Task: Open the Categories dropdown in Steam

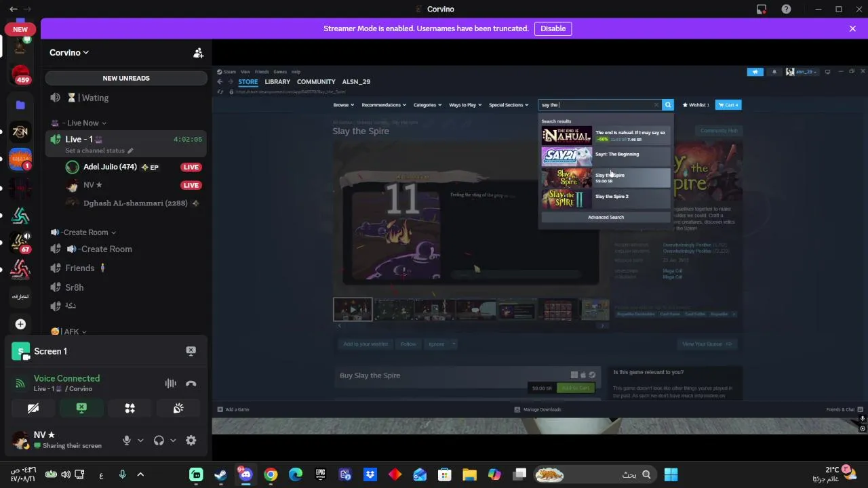Action: coord(427,105)
